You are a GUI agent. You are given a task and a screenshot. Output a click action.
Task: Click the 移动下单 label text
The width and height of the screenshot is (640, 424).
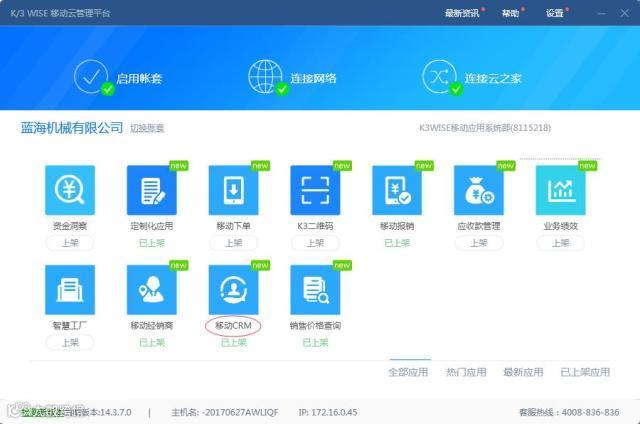point(233,226)
